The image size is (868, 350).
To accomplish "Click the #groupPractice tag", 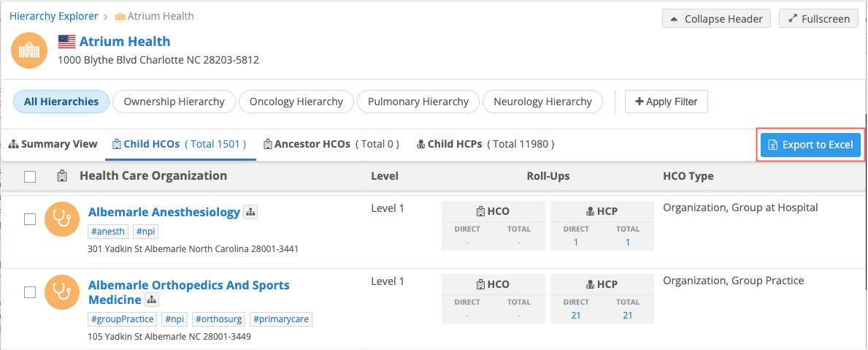I will [x=123, y=319].
